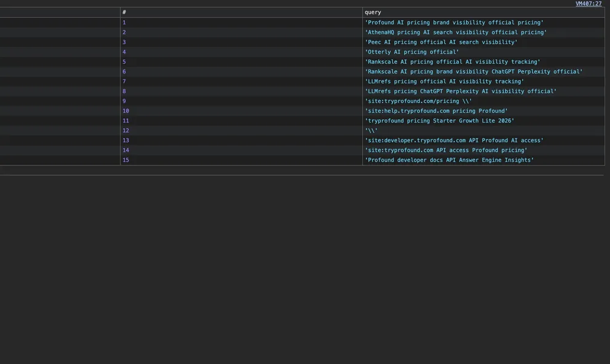Viewport: 610px width, 364px height.
Task: Sort the table by the query column header
Action: (484, 12)
